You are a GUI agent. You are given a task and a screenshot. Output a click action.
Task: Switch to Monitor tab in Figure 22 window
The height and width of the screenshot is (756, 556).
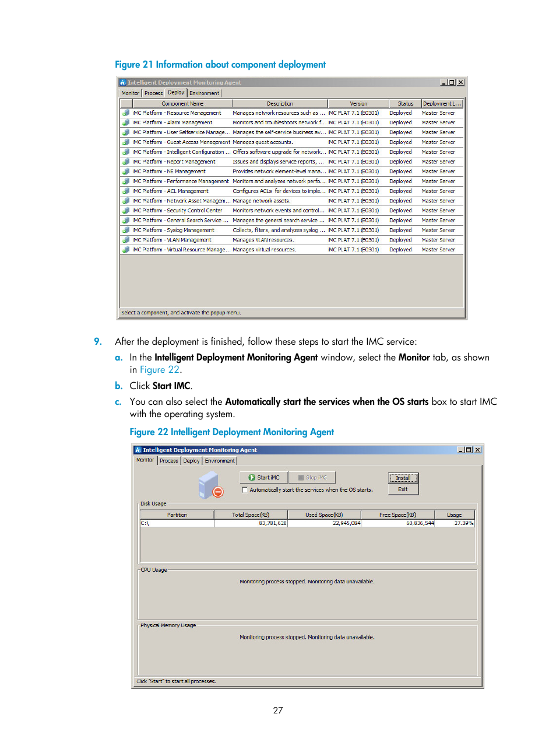coord(146,460)
